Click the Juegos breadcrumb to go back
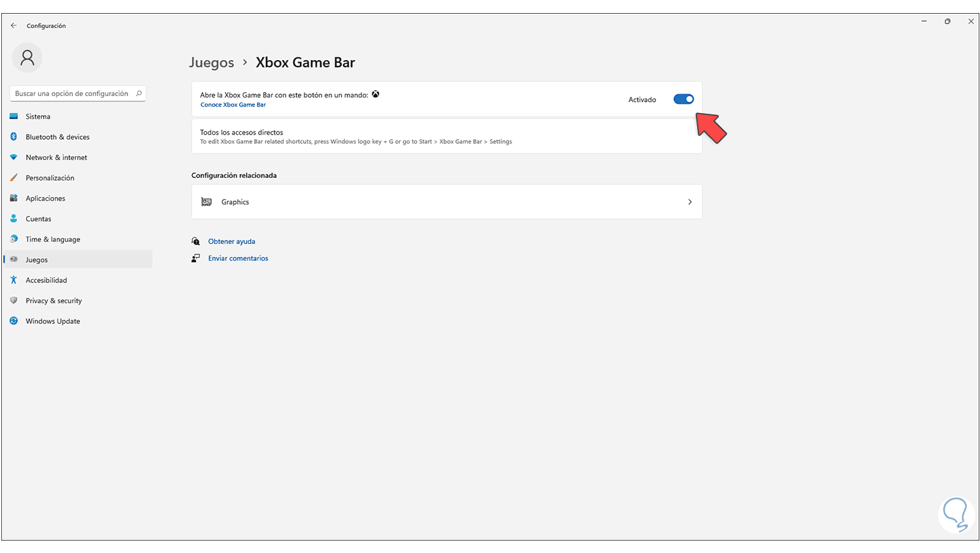 [212, 63]
